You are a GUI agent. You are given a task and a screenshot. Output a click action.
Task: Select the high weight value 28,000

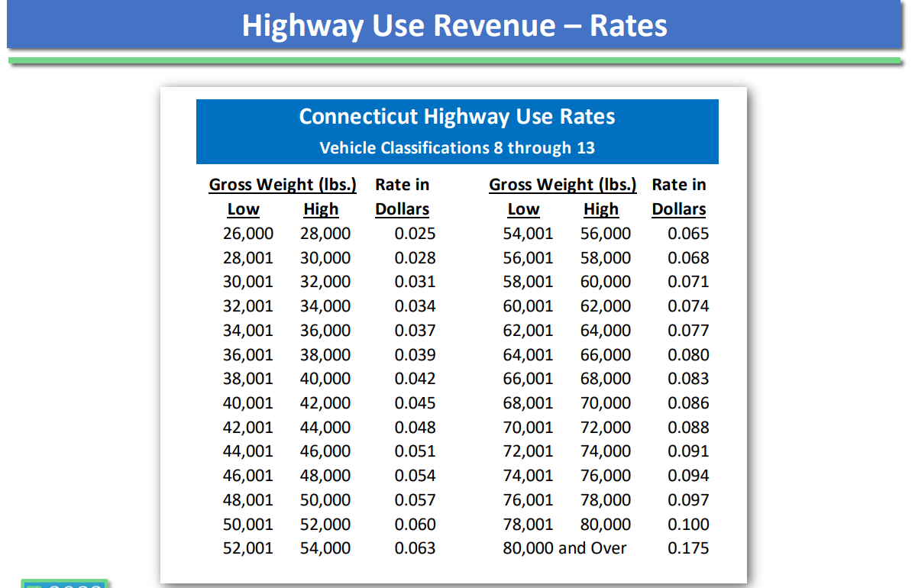325,234
